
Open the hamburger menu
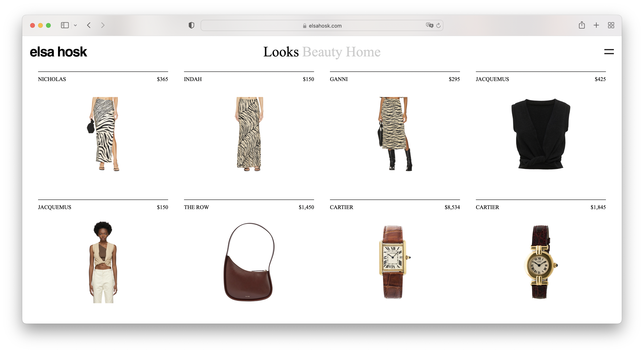click(609, 52)
